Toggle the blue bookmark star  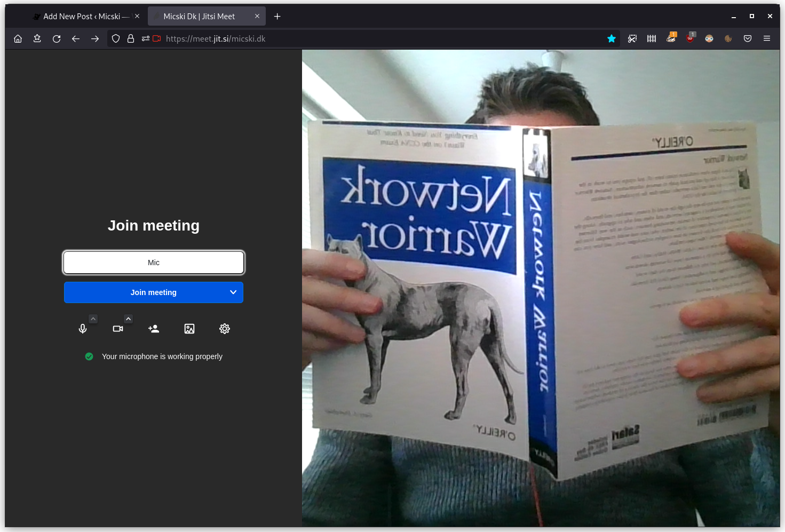tap(612, 38)
